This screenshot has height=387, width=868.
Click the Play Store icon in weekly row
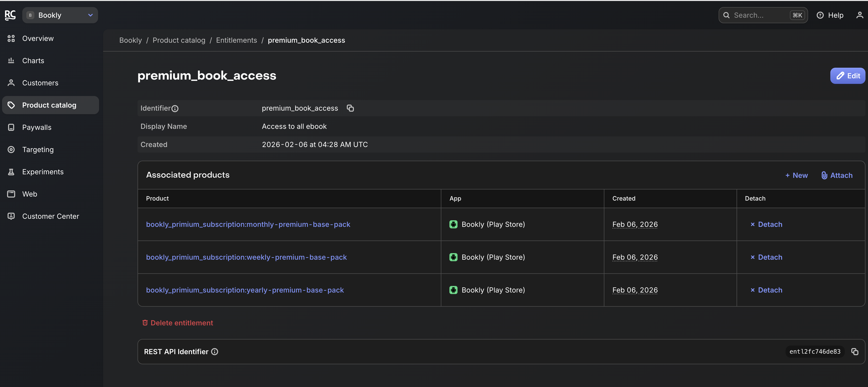pyautogui.click(x=453, y=257)
